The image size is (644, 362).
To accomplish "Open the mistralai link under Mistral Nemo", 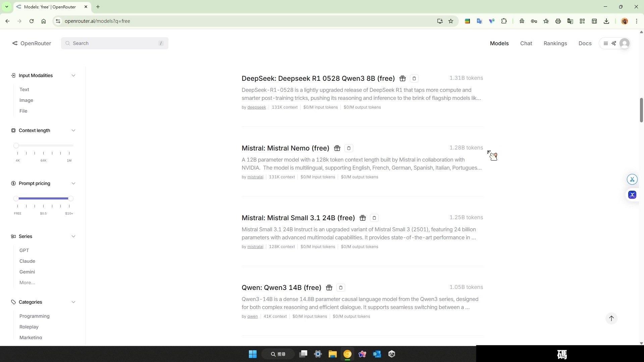I will point(255,177).
